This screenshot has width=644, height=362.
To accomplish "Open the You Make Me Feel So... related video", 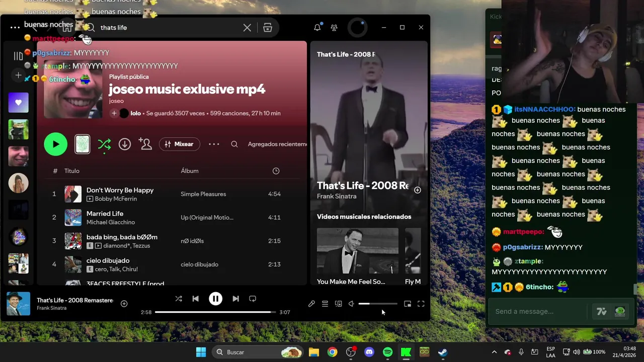I will [358, 256].
